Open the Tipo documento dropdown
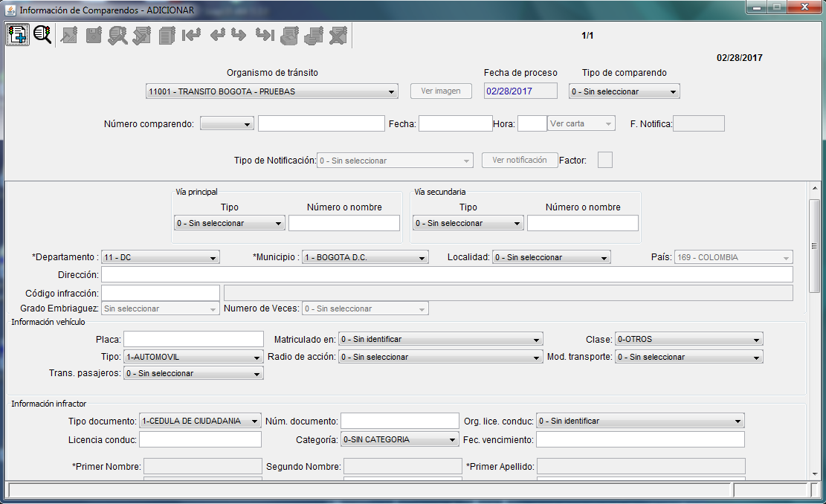This screenshot has width=826, height=504. [x=200, y=421]
